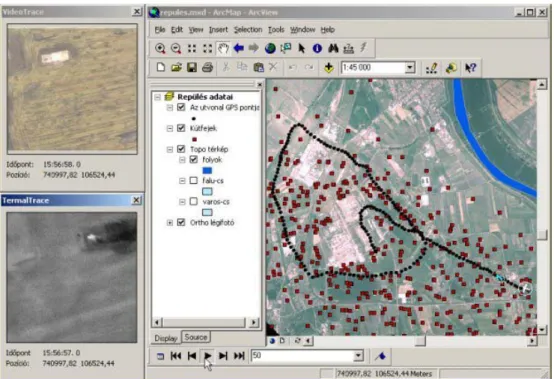Toggle the Ortho légifotó layer checkbox
Viewport: 554px width, 379px height.
coord(181,222)
